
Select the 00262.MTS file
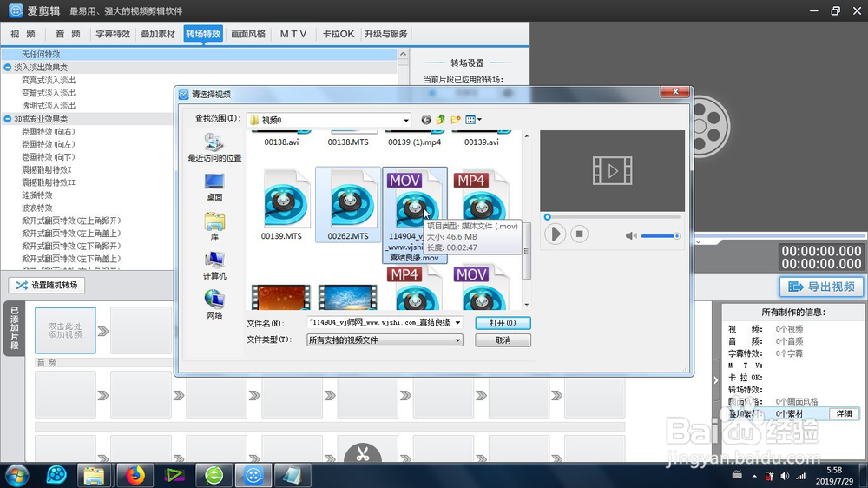pos(348,205)
